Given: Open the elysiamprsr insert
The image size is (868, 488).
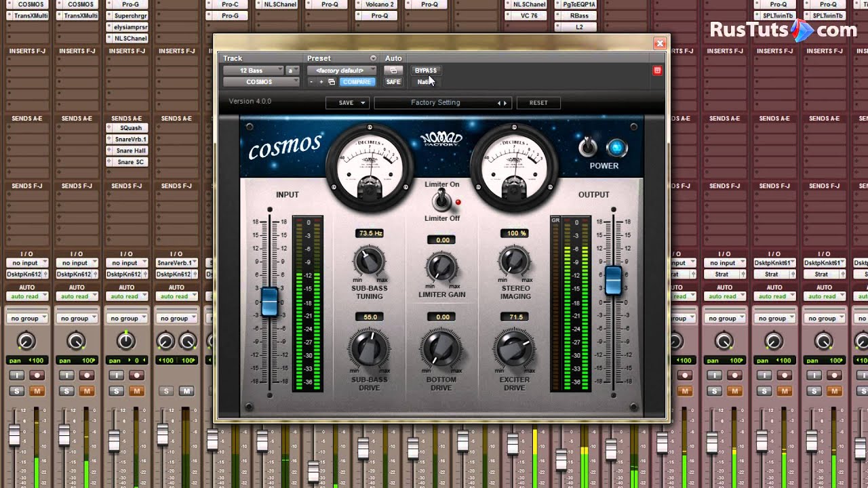Looking at the screenshot, I should (x=127, y=27).
